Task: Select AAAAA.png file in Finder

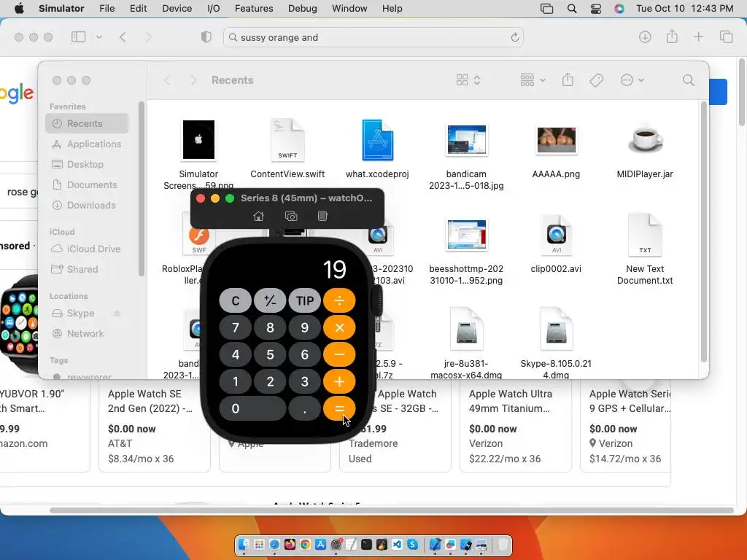Action: 556,152
